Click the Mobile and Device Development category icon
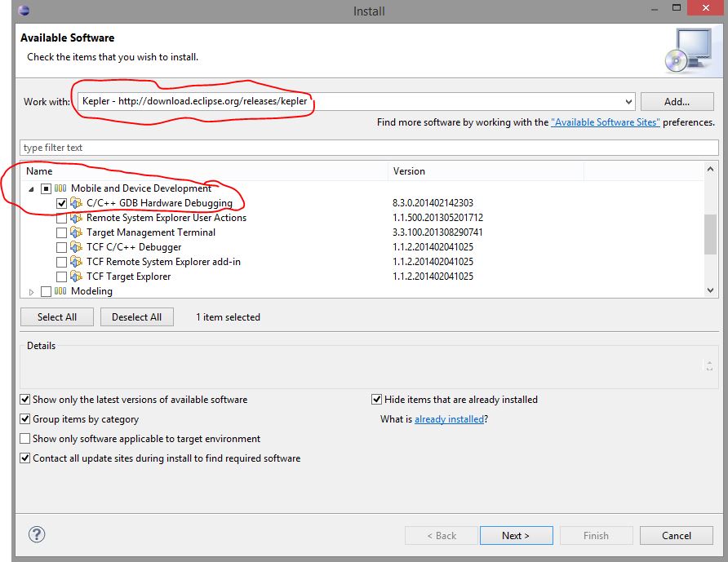The height and width of the screenshot is (562, 728). tap(60, 188)
